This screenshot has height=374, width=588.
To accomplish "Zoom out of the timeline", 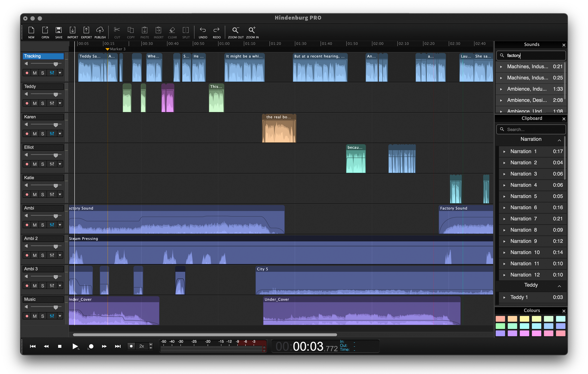I will 236,32.
